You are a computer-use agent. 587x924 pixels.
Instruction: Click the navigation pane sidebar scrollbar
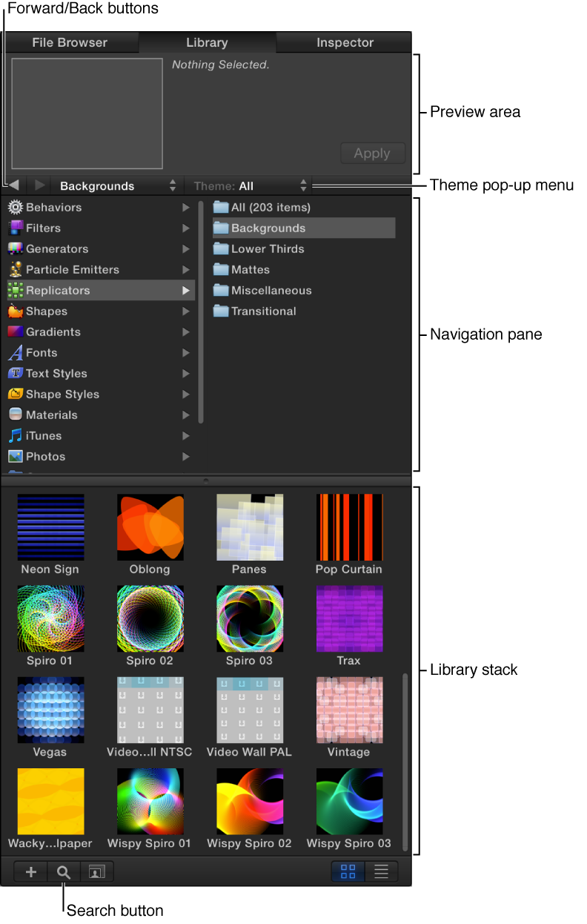coord(200,312)
